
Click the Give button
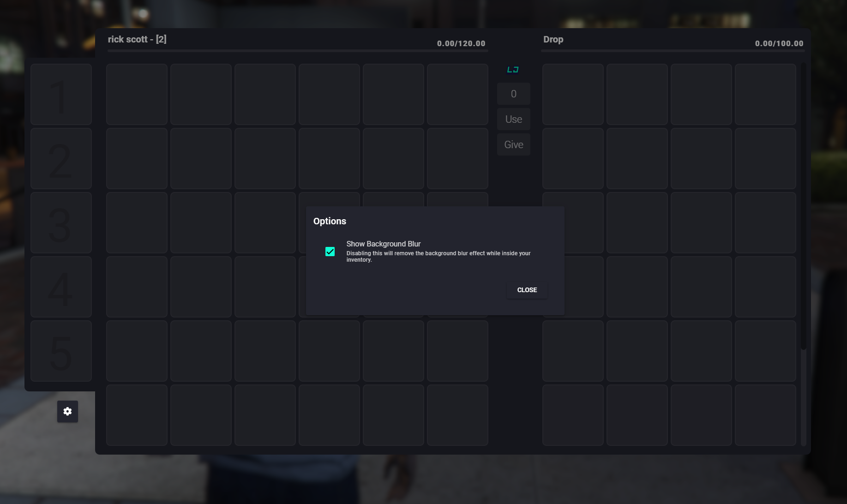coord(514,144)
